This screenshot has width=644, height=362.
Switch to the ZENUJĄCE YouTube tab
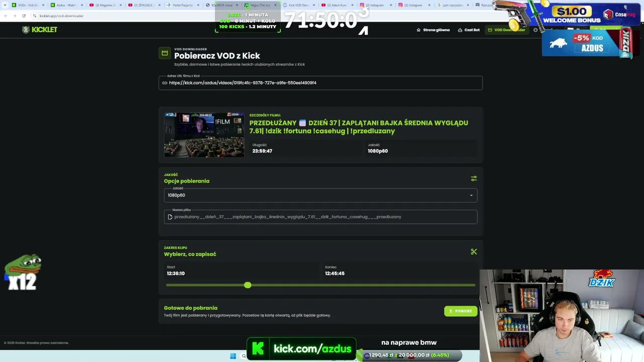click(144, 5)
